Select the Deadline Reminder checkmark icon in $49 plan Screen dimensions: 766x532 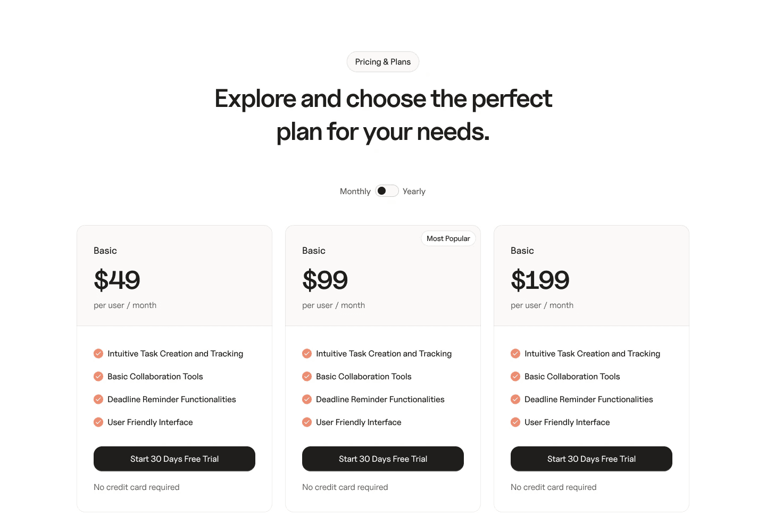point(98,399)
